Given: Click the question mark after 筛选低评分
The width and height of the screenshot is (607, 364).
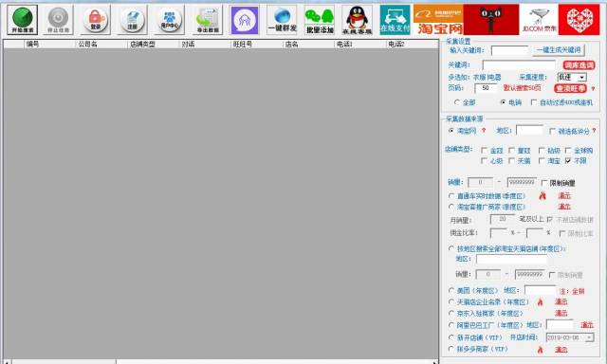Looking at the screenshot, I should click(x=595, y=131).
